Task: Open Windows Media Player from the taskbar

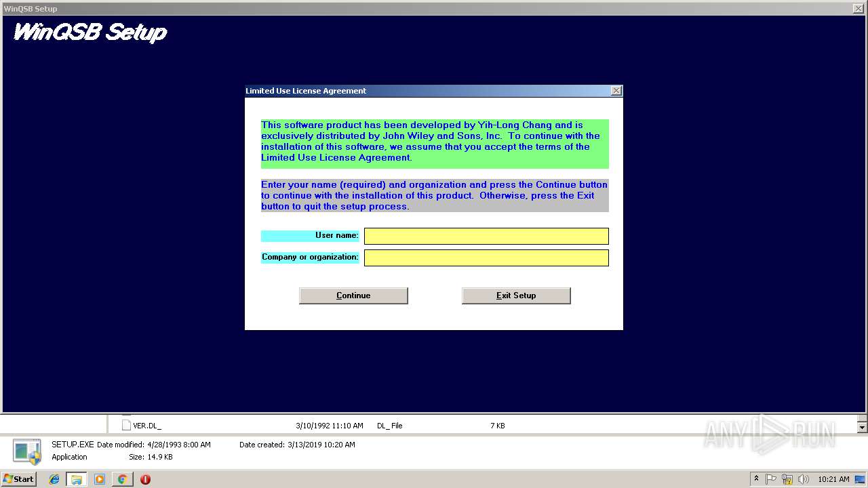Action: click(x=100, y=479)
